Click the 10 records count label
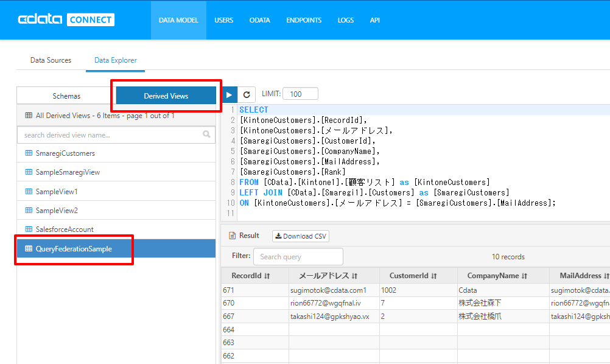The image size is (610, 364). coord(508,257)
